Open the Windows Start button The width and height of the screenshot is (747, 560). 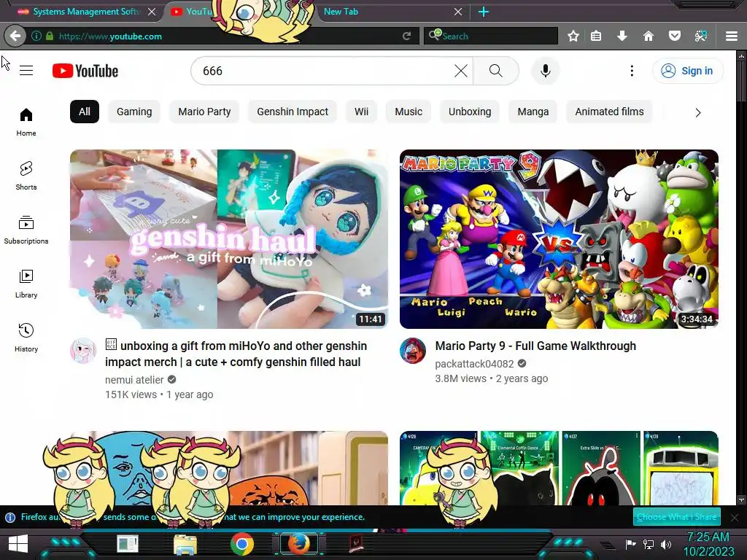point(18,544)
